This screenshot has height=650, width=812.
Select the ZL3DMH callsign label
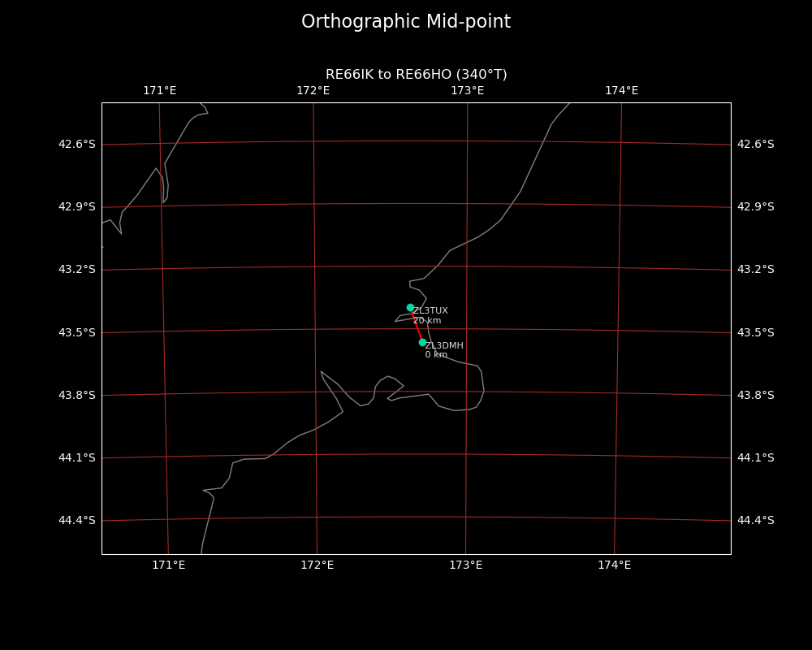(444, 345)
